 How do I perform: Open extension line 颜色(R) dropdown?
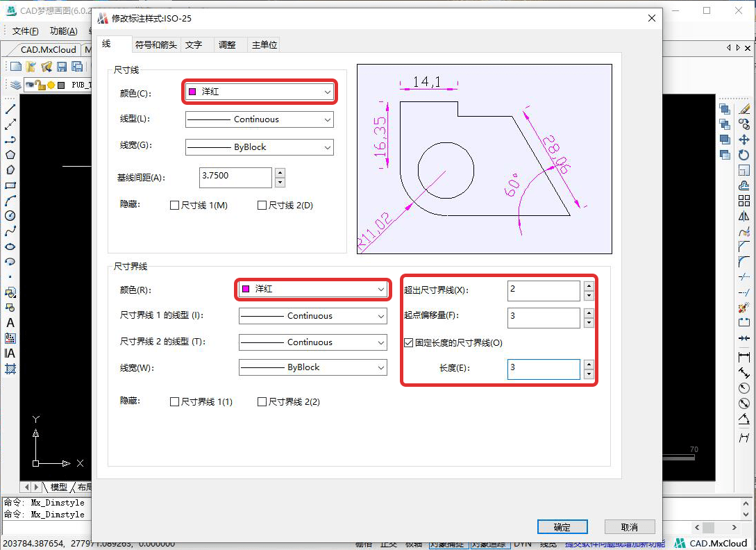[x=313, y=289]
